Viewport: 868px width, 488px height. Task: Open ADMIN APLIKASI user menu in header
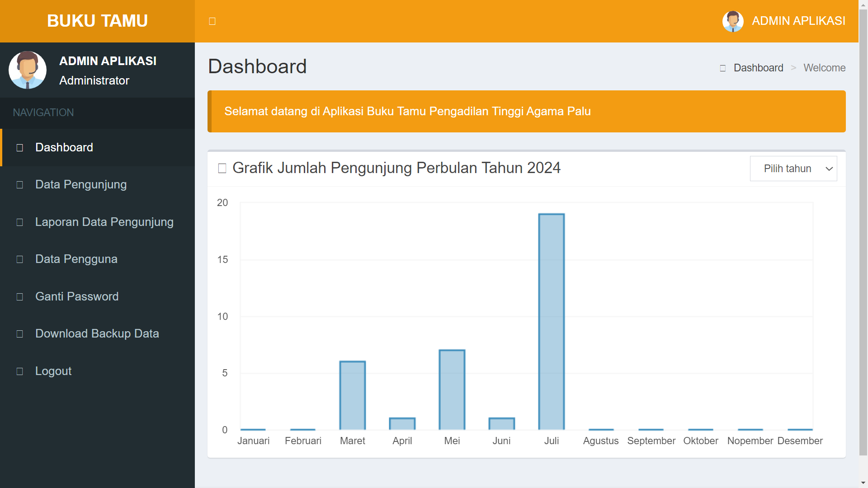(798, 21)
